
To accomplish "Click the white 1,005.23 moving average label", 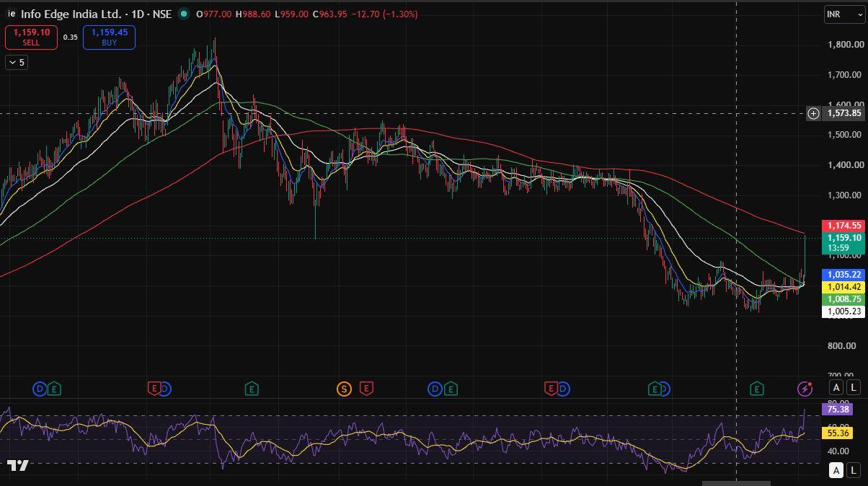I will (x=844, y=312).
